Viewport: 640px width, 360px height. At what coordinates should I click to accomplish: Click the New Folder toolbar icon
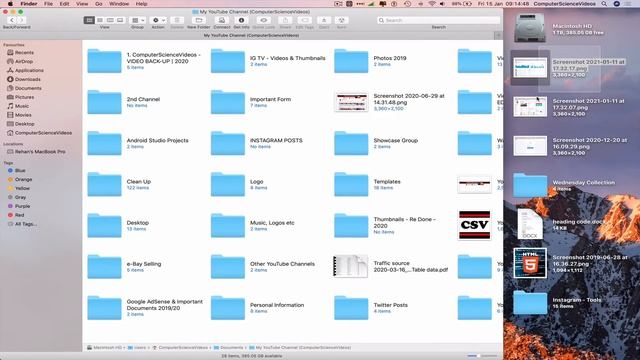click(199, 20)
